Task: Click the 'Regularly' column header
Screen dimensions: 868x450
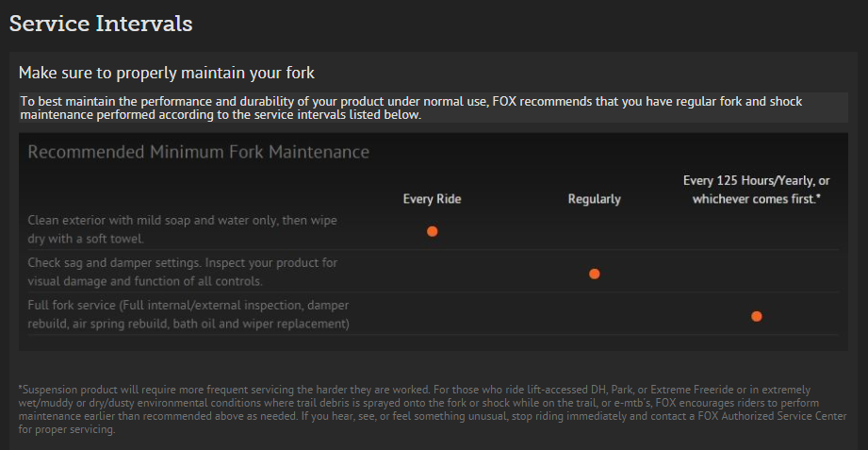Action: [595, 199]
